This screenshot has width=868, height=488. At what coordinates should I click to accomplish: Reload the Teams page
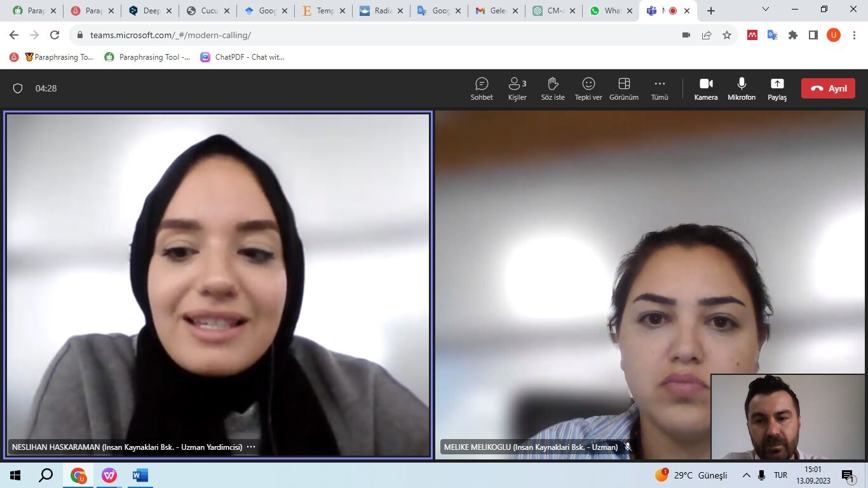click(55, 35)
